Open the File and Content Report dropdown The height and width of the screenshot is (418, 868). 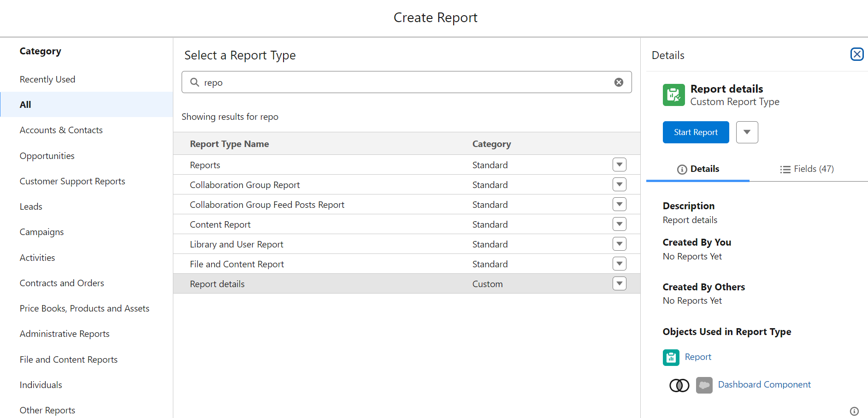619,264
